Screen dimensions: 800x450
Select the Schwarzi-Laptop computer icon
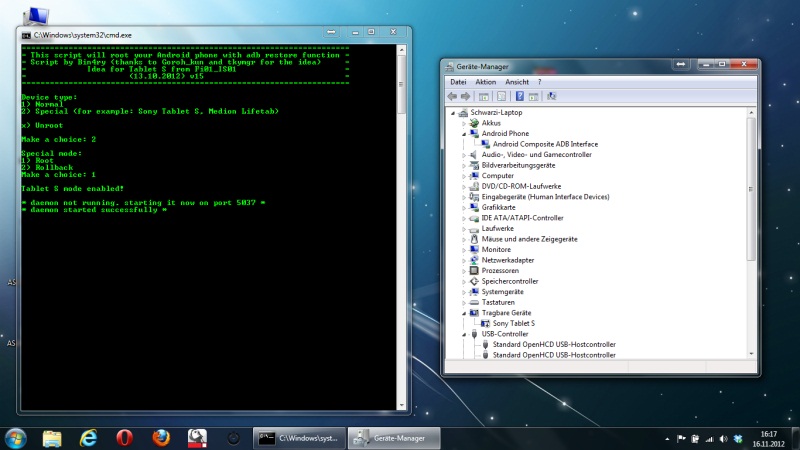463,113
